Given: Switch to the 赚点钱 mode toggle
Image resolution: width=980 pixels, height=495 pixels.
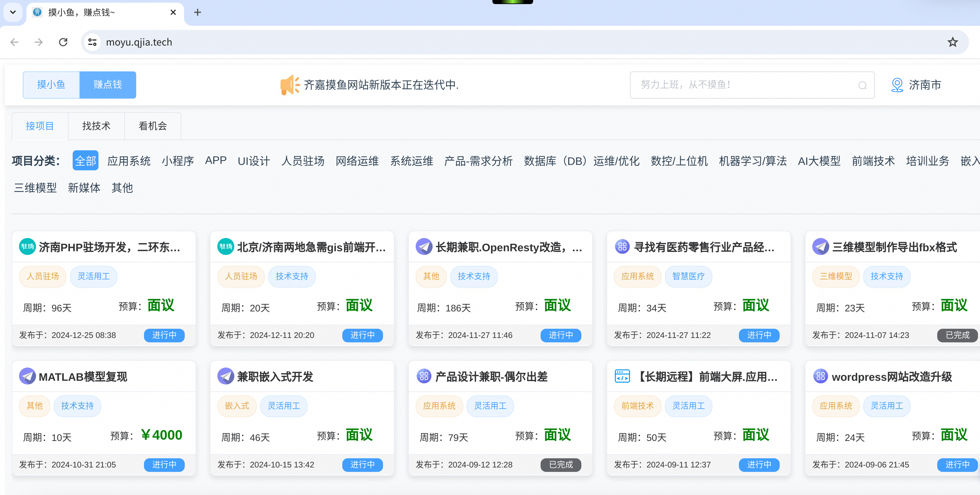Looking at the screenshot, I should click(x=108, y=85).
